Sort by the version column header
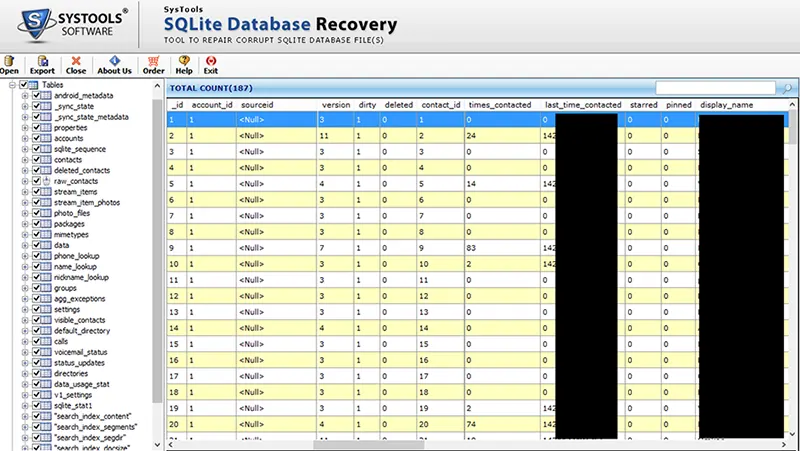This screenshot has height=451, width=800. (x=336, y=105)
